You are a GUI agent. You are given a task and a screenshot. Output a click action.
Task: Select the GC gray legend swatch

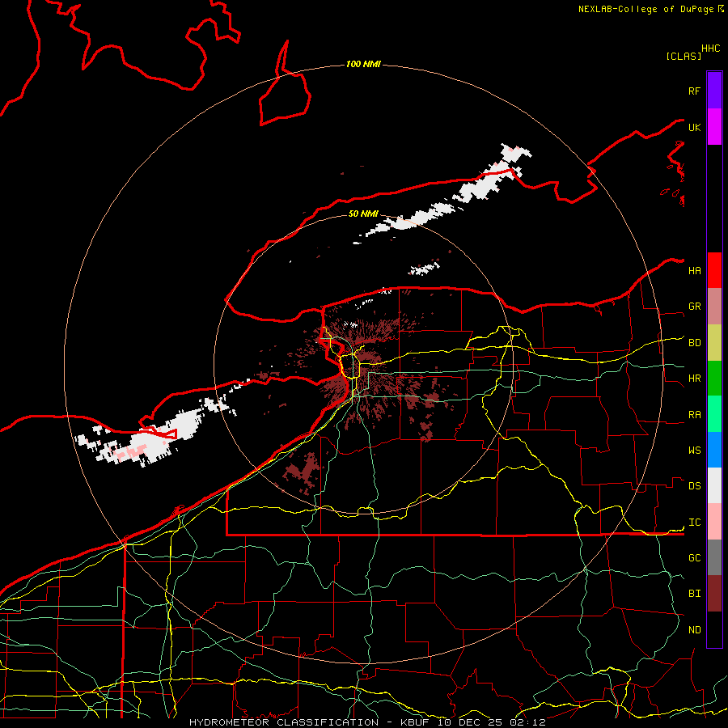pos(714,557)
